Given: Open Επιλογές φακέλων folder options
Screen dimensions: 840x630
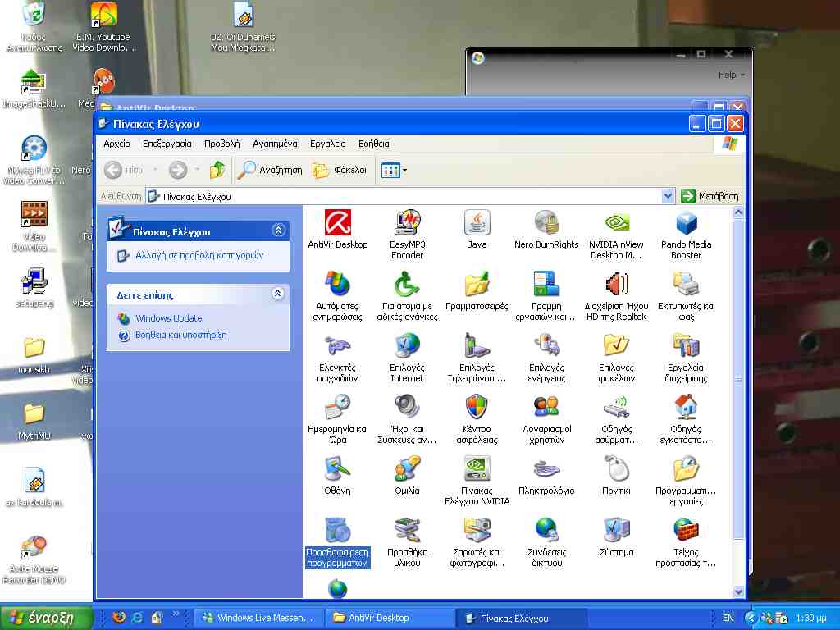Looking at the screenshot, I should click(616, 358).
